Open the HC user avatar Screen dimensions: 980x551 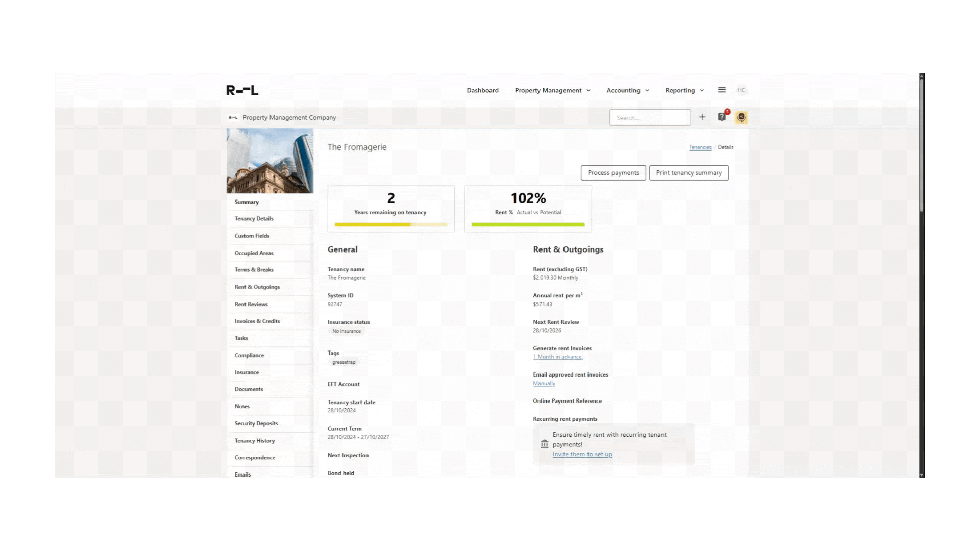point(741,90)
